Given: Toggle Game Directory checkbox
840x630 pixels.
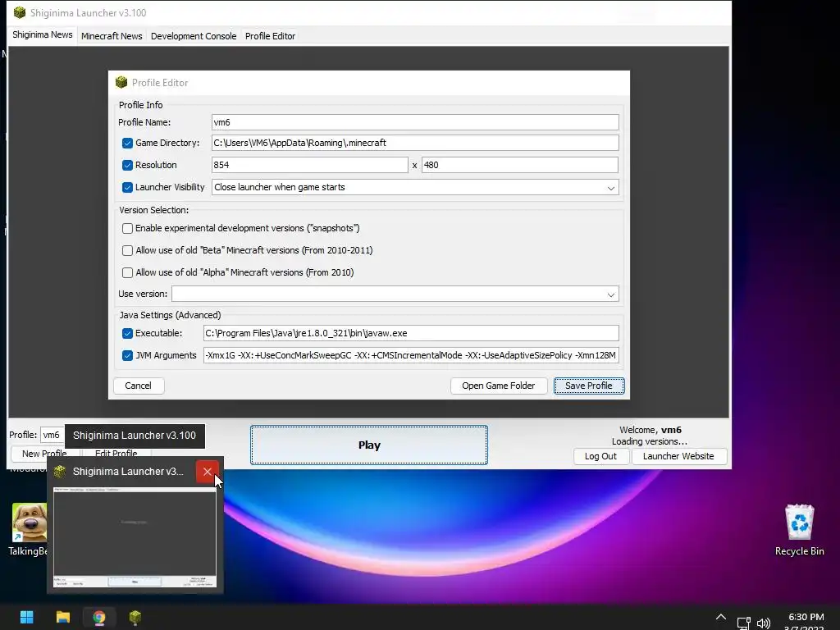Looking at the screenshot, I should point(127,143).
